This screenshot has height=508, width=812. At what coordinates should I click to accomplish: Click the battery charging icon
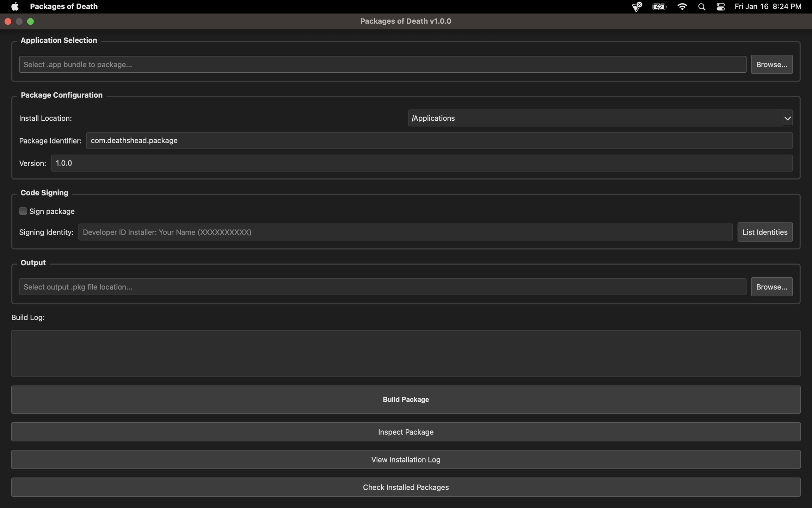pyautogui.click(x=659, y=6)
